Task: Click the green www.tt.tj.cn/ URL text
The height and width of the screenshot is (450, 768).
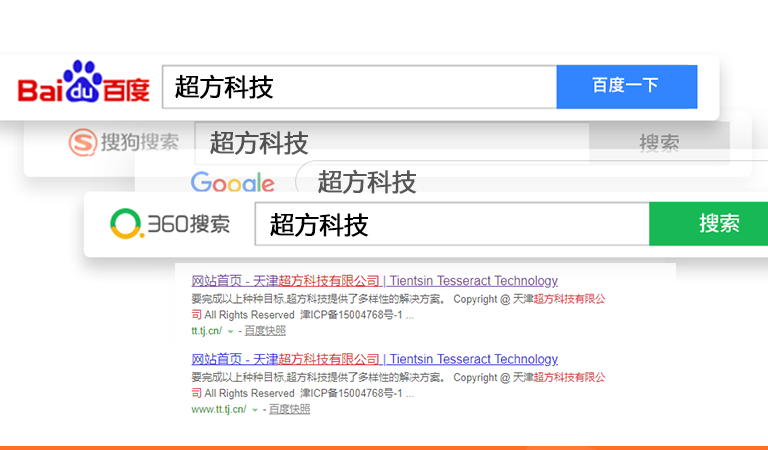Action: (219, 409)
